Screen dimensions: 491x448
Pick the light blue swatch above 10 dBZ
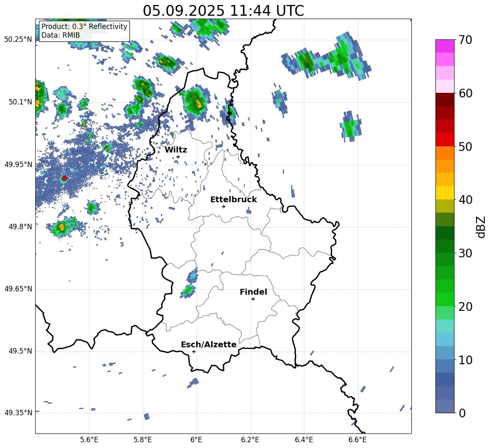[445, 353]
